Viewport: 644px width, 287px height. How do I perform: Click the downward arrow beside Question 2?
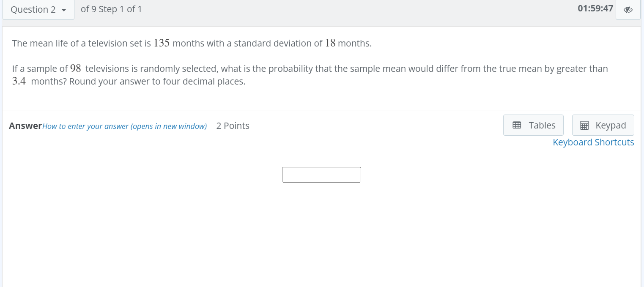click(x=63, y=9)
